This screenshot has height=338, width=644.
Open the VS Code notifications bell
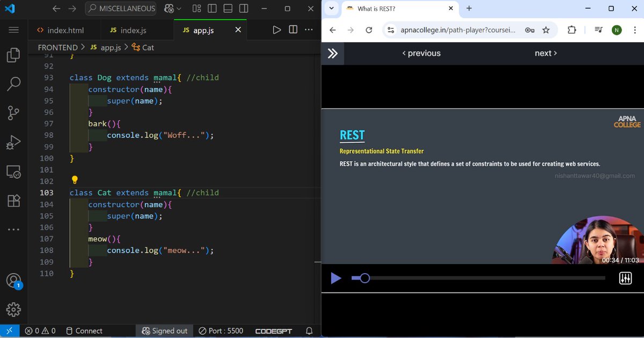(x=309, y=331)
